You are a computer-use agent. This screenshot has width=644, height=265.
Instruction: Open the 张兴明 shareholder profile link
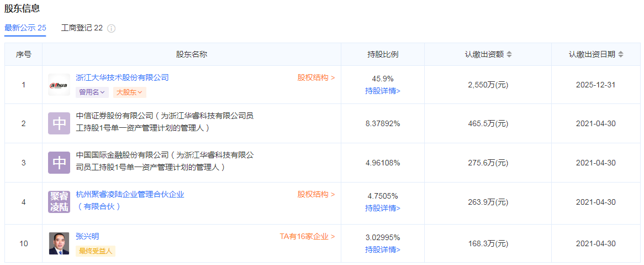point(87,236)
